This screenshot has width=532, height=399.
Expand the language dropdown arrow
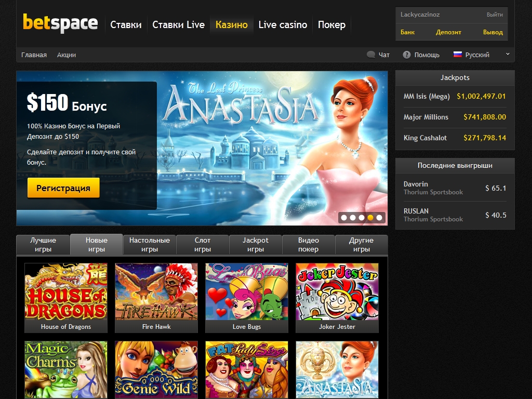tap(508, 54)
